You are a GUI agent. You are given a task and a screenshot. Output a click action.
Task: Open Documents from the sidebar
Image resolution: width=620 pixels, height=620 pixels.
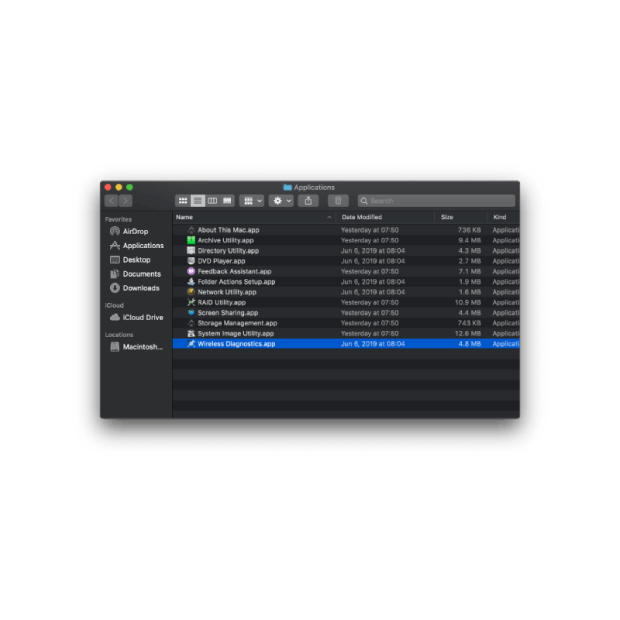(141, 274)
